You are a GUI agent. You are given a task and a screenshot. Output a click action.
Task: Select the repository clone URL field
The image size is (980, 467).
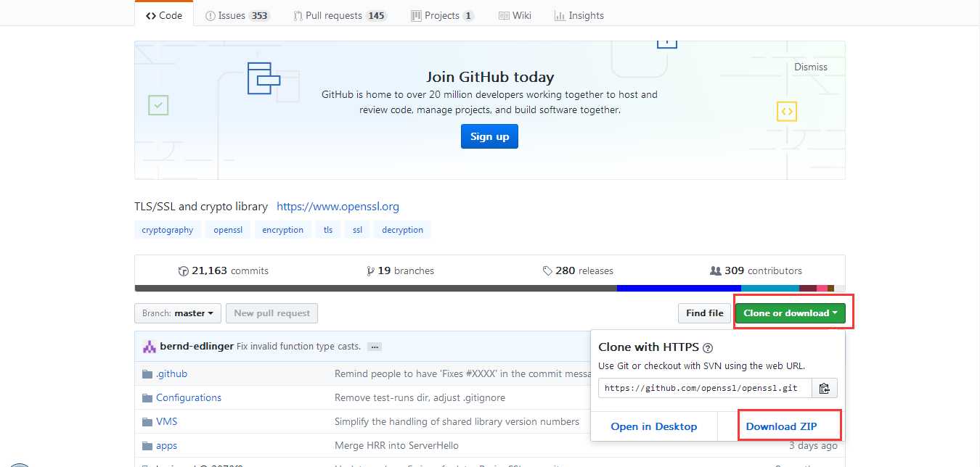pos(704,388)
